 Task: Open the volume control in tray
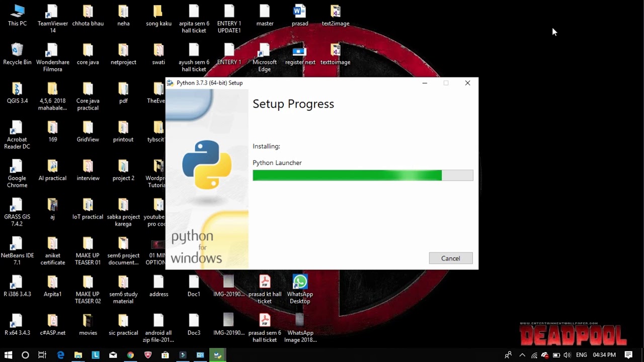(568, 355)
